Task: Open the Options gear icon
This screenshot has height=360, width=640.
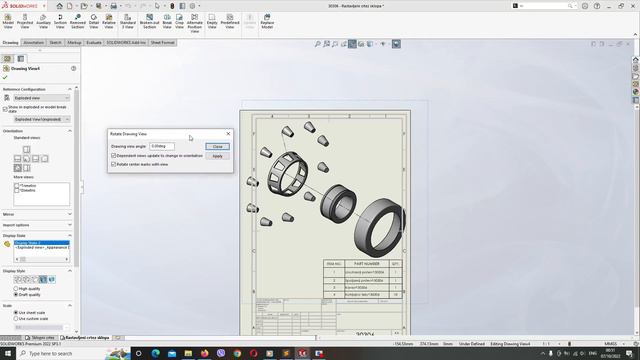Action: (x=193, y=6)
